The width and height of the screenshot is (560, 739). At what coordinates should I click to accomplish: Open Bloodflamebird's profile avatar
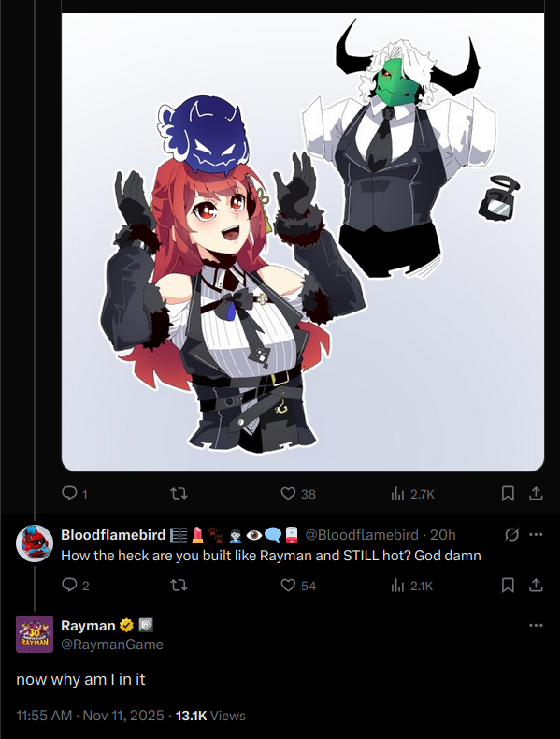point(35,543)
